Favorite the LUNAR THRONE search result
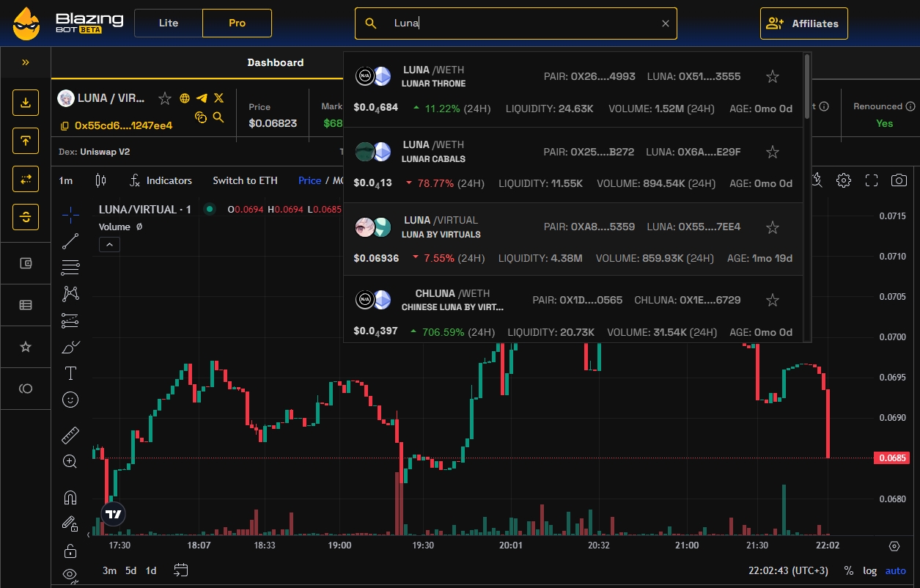 point(772,76)
